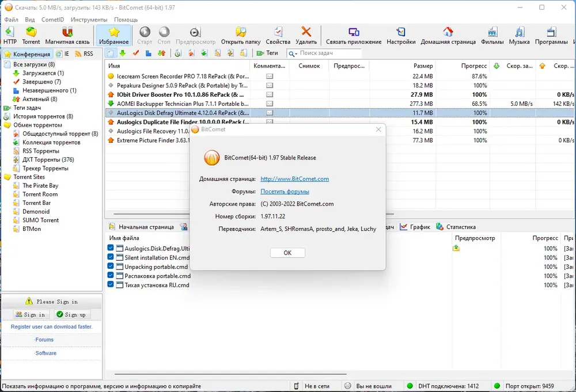Click the HTTP download toolbar icon
The height and width of the screenshot is (392, 576).
(10, 36)
